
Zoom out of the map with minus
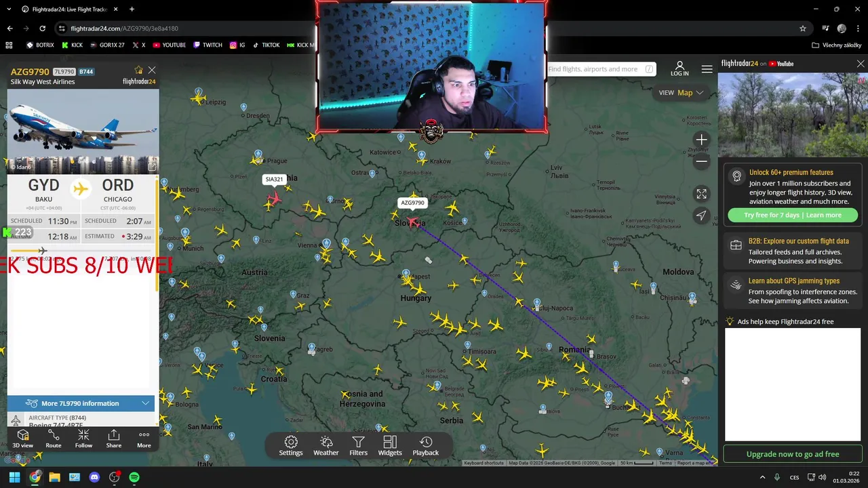[x=701, y=161]
